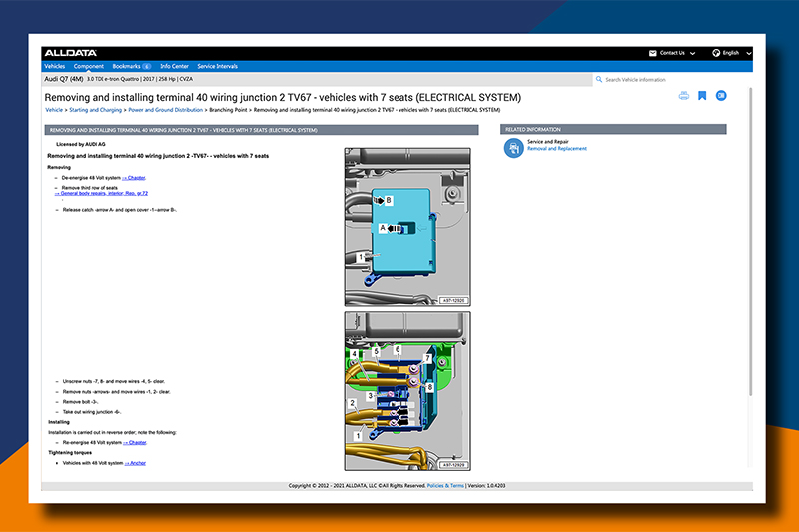Open the Policies & Terms footer link
Image resolution: width=799 pixels, height=532 pixels.
tap(445, 486)
